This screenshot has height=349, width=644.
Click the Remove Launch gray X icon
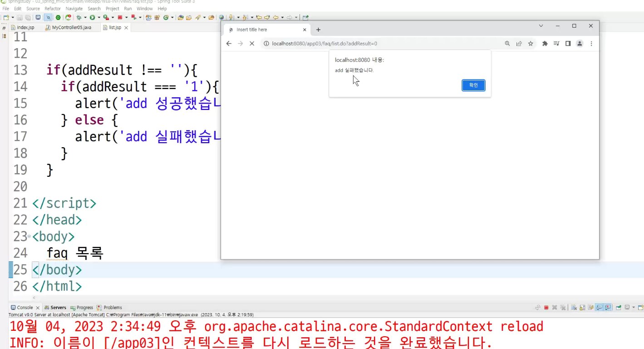click(555, 308)
